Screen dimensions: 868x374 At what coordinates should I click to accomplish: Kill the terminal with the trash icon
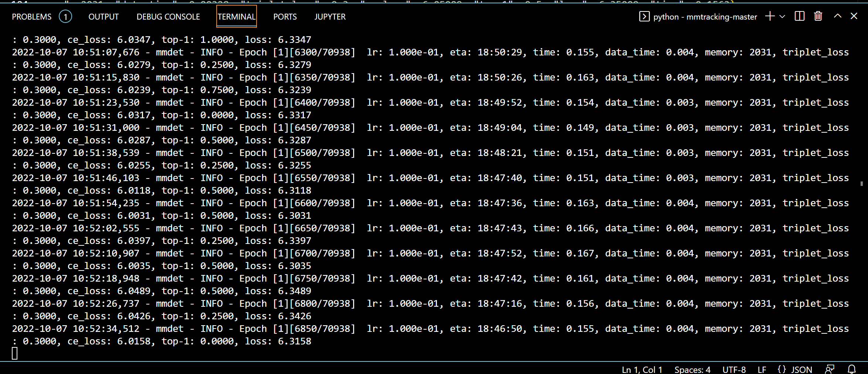pyautogui.click(x=818, y=16)
